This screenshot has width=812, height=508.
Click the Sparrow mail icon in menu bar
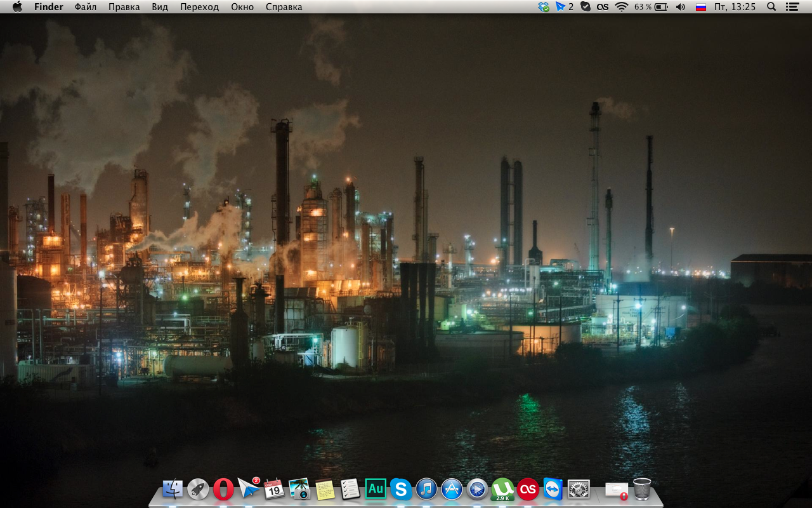(x=564, y=7)
